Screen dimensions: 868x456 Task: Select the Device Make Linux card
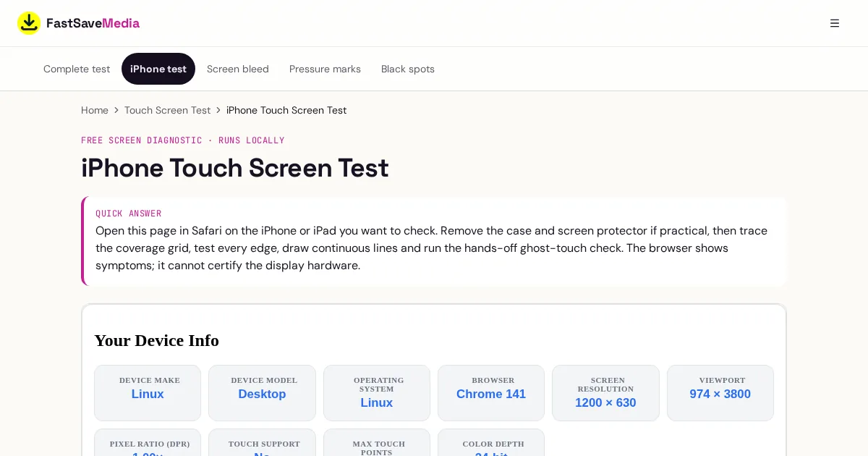(x=148, y=393)
